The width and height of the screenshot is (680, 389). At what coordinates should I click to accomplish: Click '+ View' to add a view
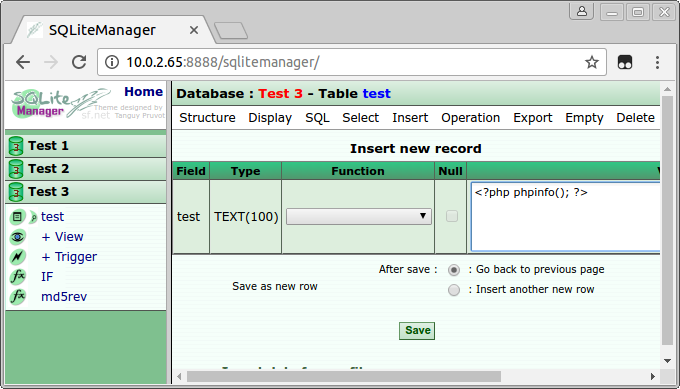pos(62,237)
